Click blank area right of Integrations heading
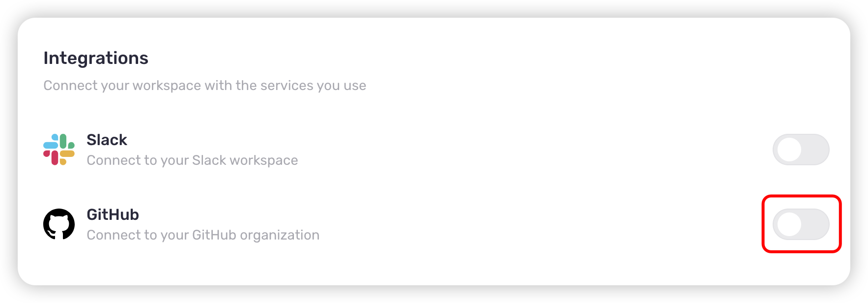 pos(442,58)
